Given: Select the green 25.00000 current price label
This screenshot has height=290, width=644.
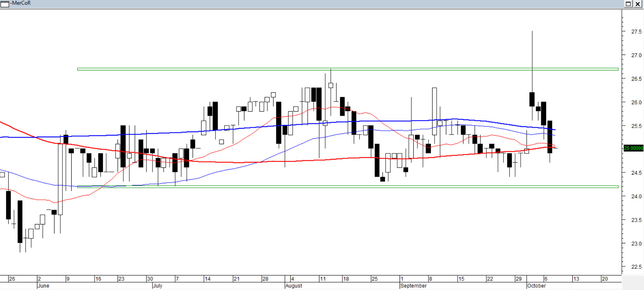Looking at the screenshot, I should [633, 148].
